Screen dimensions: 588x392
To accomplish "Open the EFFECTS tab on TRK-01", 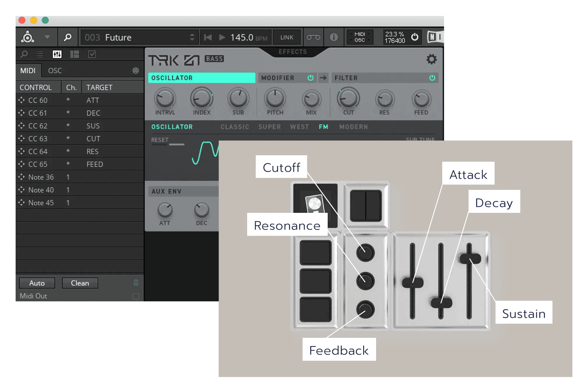I will (x=292, y=52).
